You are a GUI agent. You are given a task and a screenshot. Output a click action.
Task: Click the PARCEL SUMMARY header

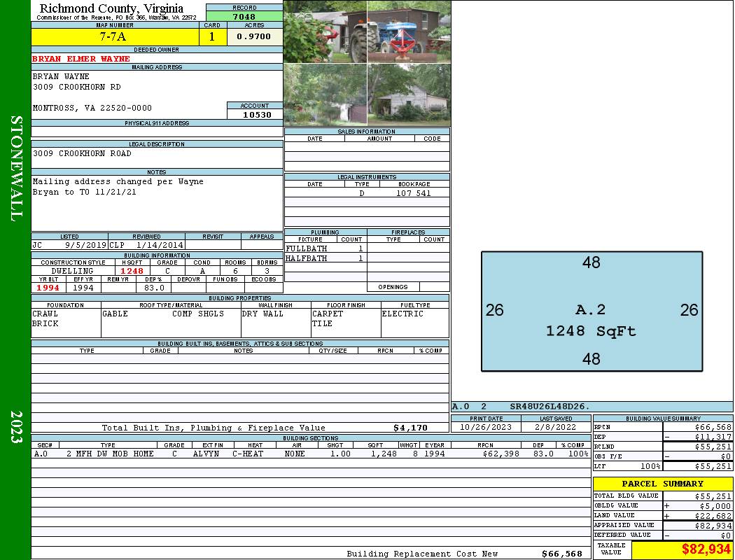click(x=662, y=484)
